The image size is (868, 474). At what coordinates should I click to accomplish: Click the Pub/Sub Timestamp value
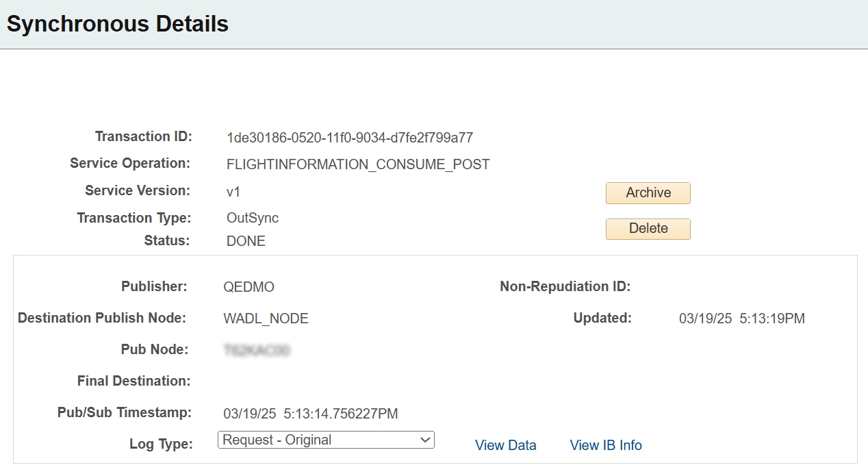click(311, 413)
